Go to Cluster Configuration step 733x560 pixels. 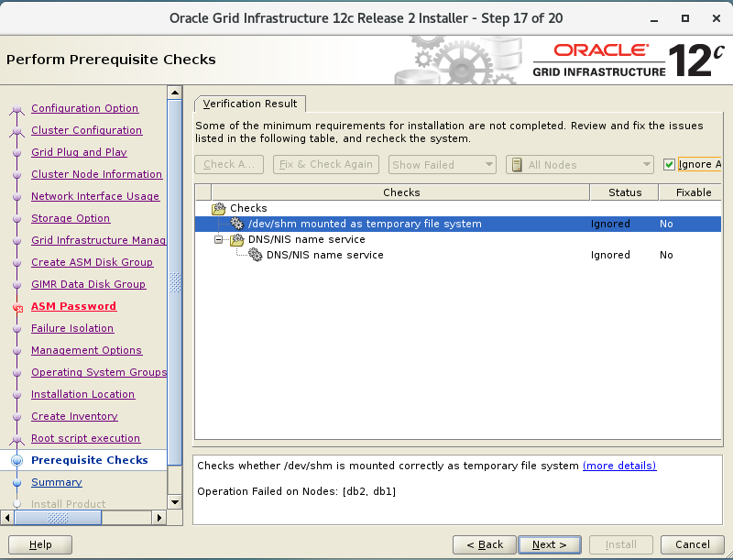pos(86,130)
